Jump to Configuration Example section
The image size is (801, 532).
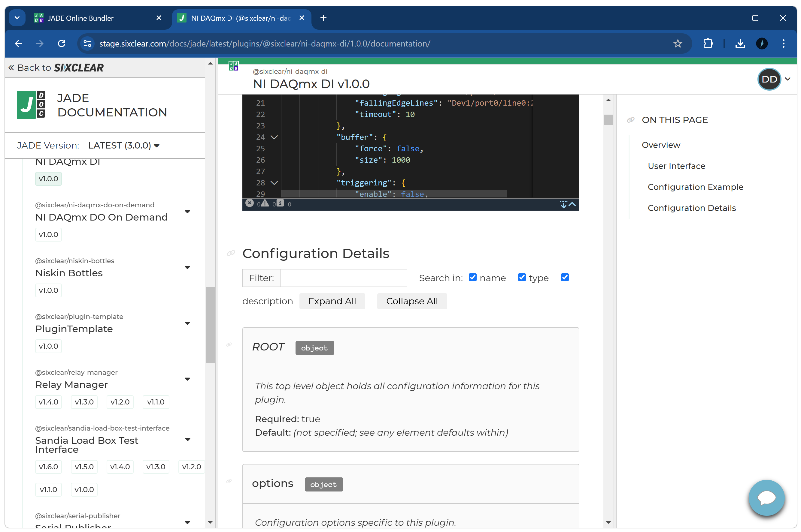[695, 187]
